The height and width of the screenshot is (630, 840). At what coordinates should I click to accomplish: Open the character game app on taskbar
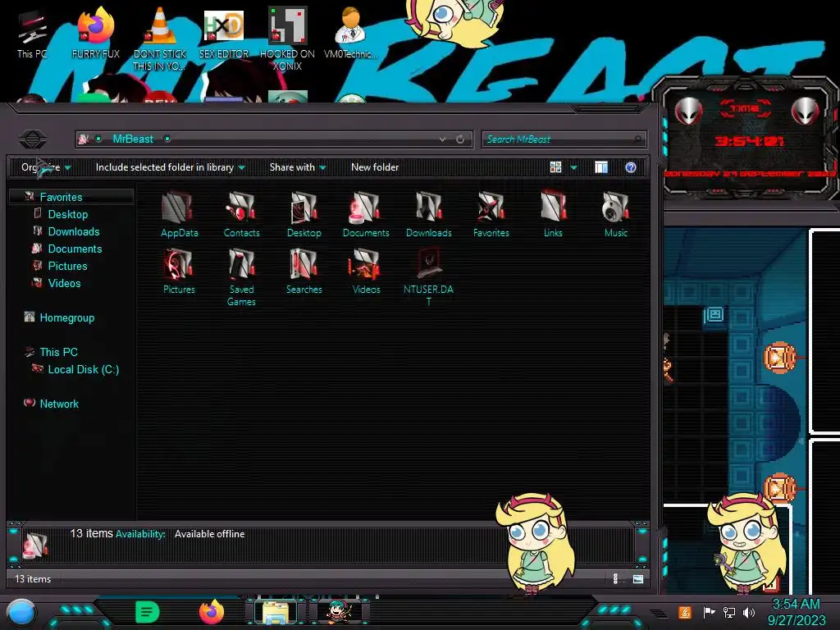pyautogui.click(x=339, y=612)
